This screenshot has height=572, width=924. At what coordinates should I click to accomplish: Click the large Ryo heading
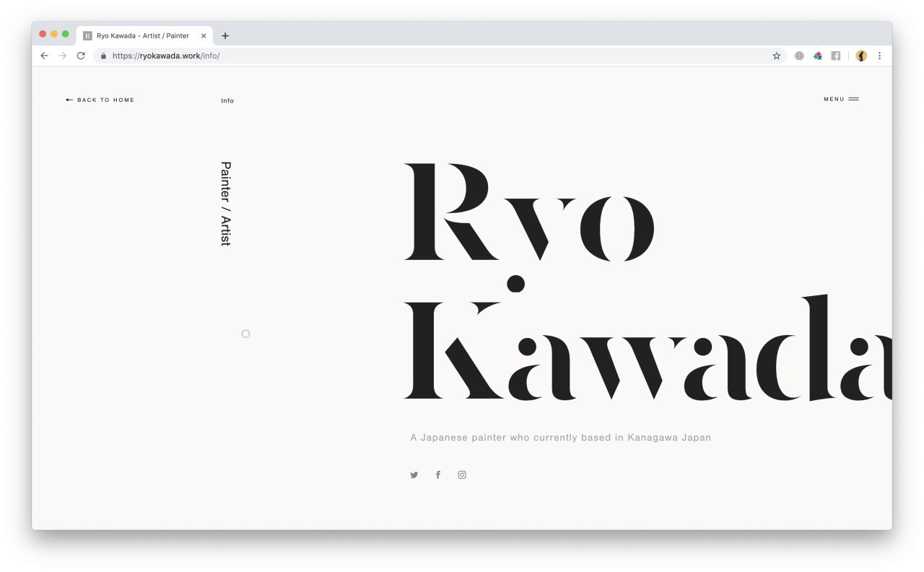(x=528, y=212)
